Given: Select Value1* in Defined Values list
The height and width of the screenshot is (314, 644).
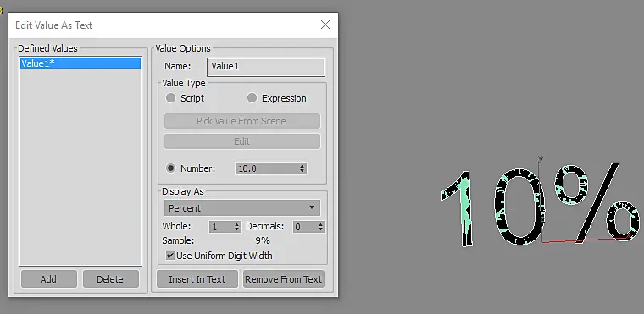Looking at the screenshot, I should coord(80,63).
